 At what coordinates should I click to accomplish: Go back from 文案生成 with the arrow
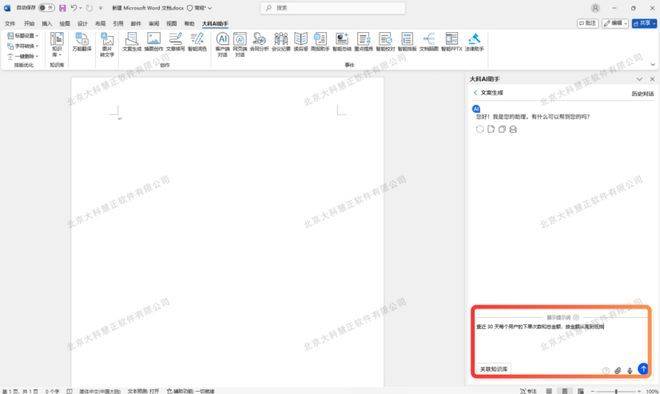(475, 92)
